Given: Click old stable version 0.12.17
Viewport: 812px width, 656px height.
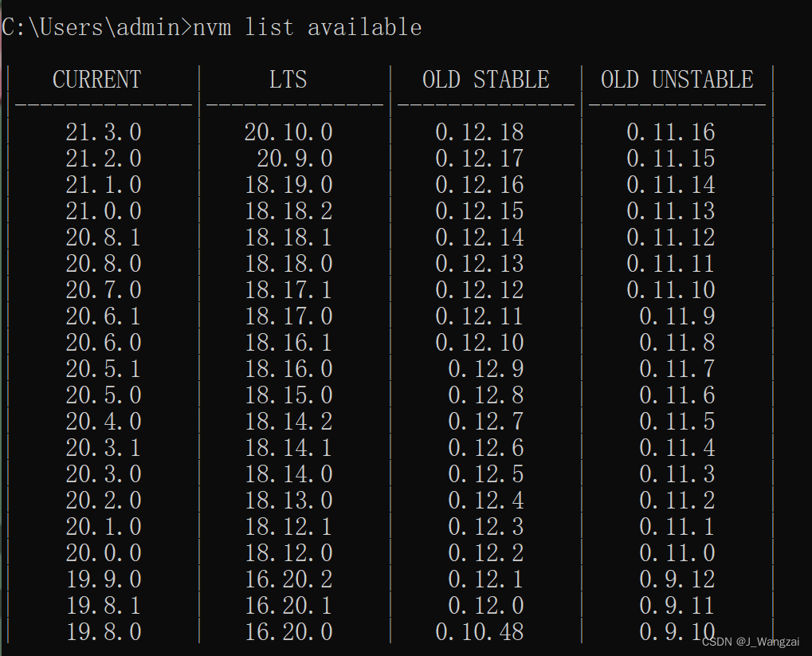Looking at the screenshot, I should click(480, 159).
